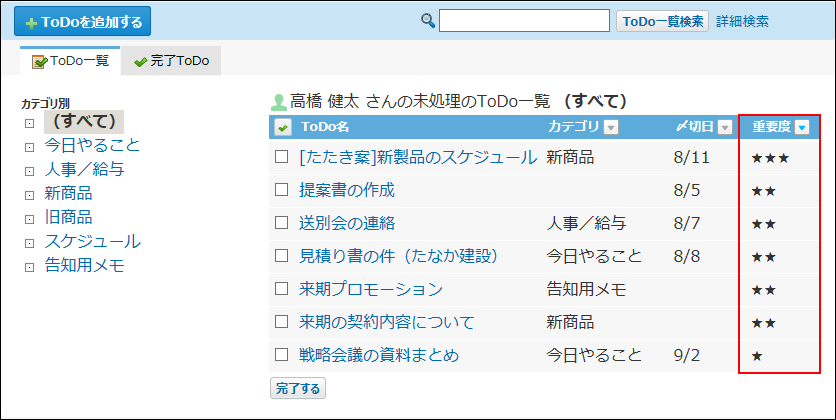Check the box for 提案書の作成
The height and width of the screenshot is (420, 836).
coord(282,190)
